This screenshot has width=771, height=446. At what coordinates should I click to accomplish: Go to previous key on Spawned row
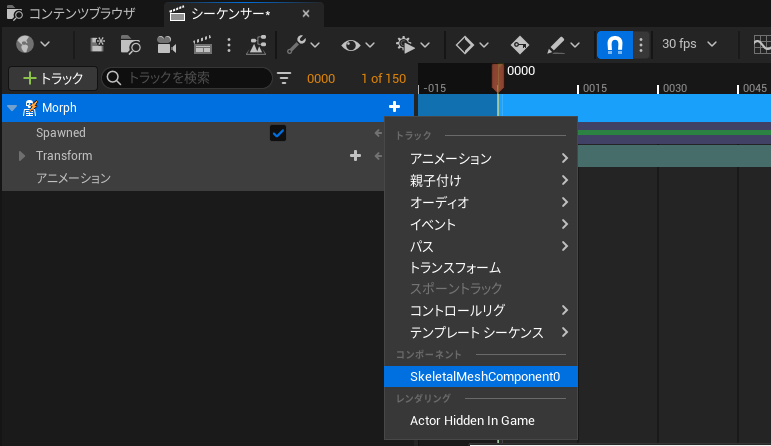(378, 133)
